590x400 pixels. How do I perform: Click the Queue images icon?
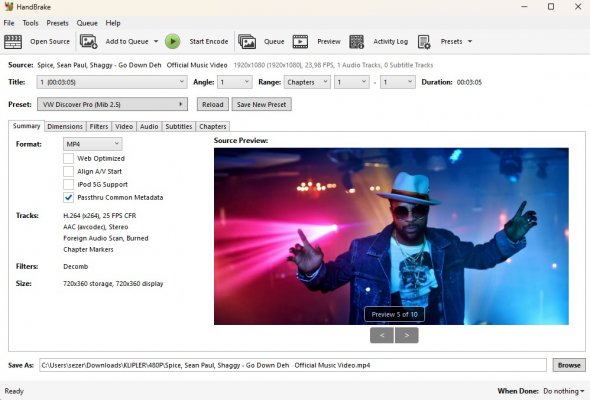247,41
